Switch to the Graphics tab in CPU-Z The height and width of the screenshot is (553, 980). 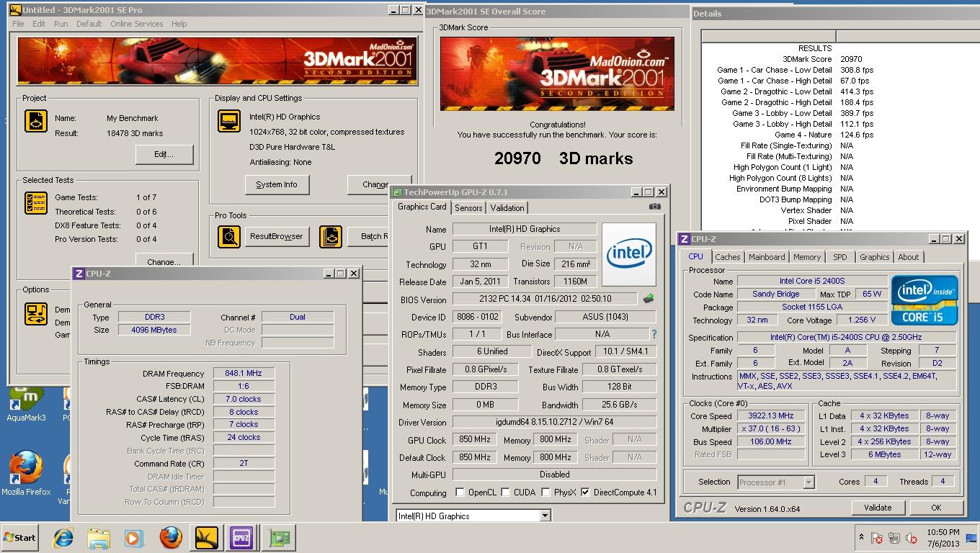tap(875, 257)
